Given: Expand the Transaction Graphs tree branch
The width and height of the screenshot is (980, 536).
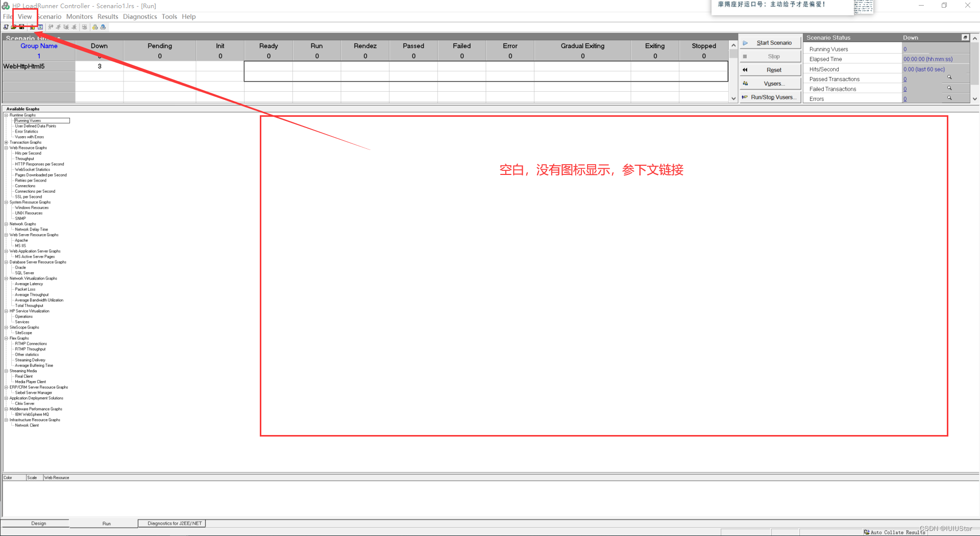Looking at the screenshot, I should click(6, 142).
